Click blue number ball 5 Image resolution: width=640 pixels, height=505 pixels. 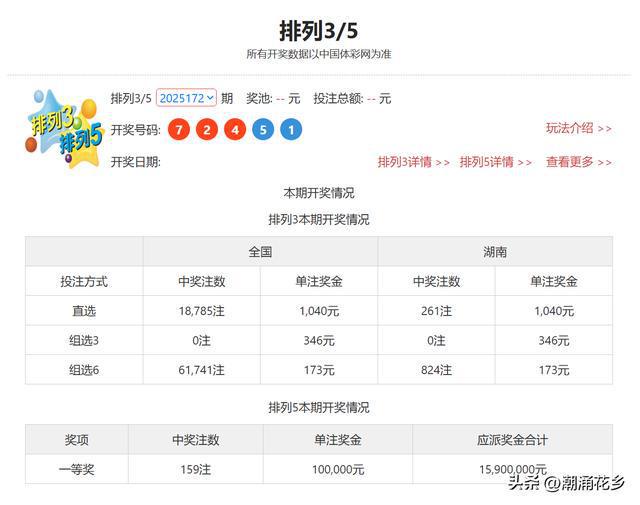click(x=263, y=130)
